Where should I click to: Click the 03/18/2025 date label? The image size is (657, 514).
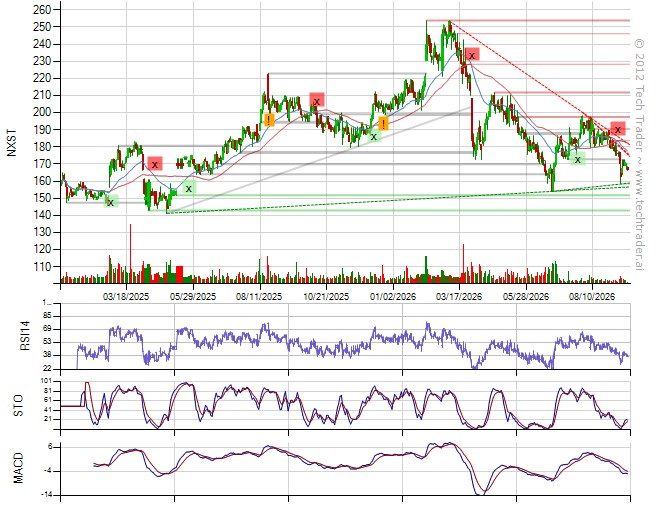coord(126,296)
